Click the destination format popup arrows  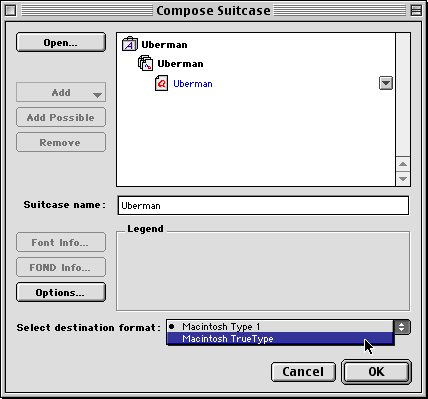tap(402, 327)
